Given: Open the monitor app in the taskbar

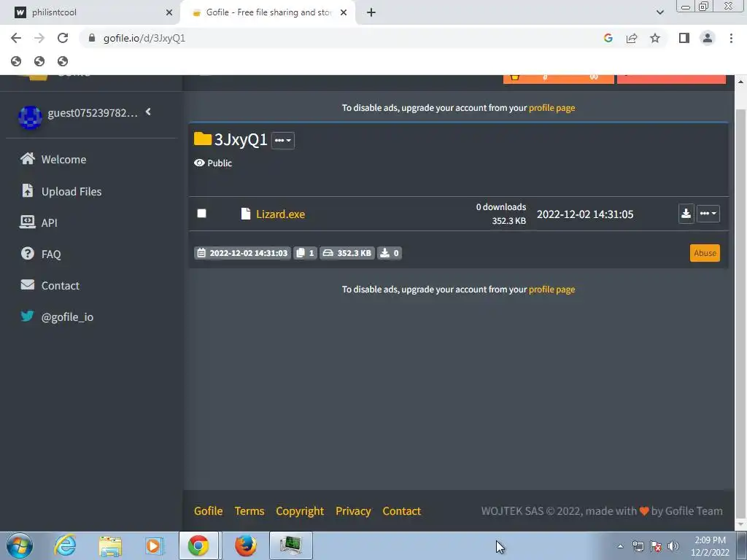Looking at the screenshot, I should coord(290,545).
